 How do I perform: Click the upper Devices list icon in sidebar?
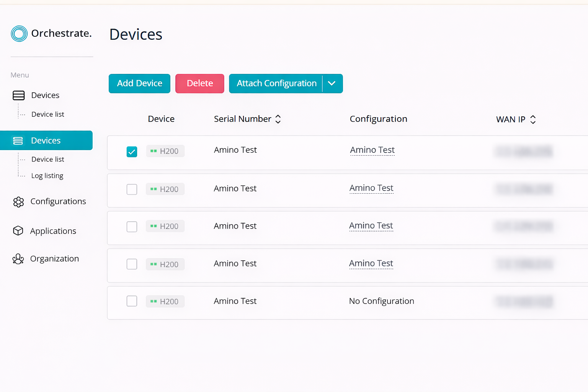(19, 95)
